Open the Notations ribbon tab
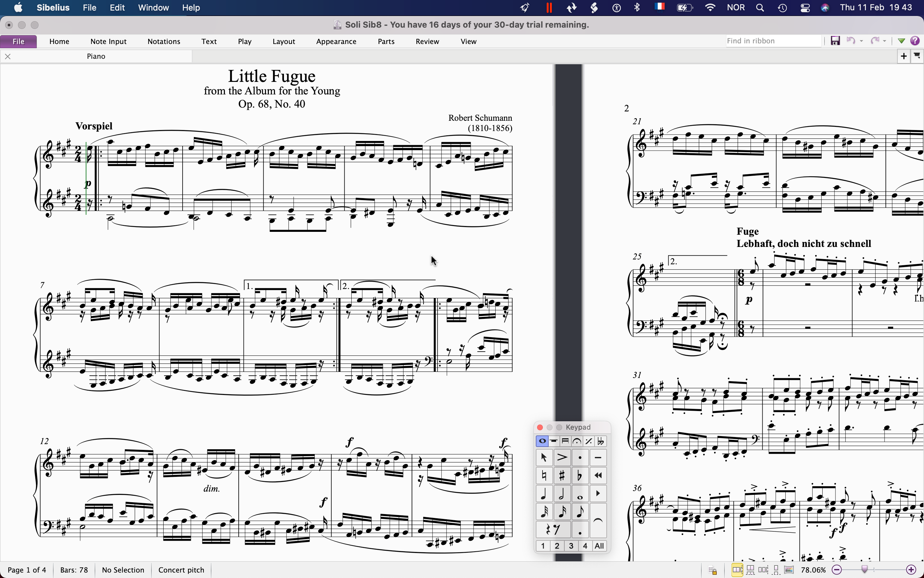Screen dimensions: 924x578 (x=164, y=41)
